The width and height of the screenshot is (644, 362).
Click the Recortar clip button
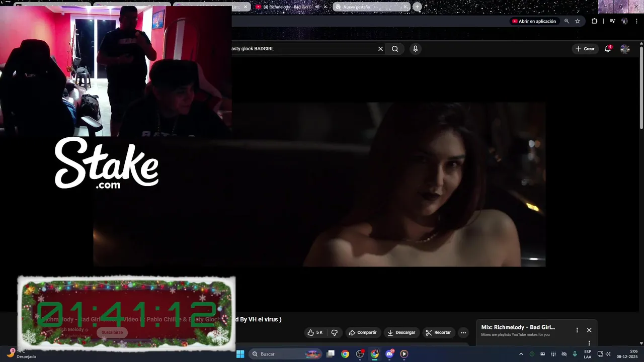pos(438,332)
